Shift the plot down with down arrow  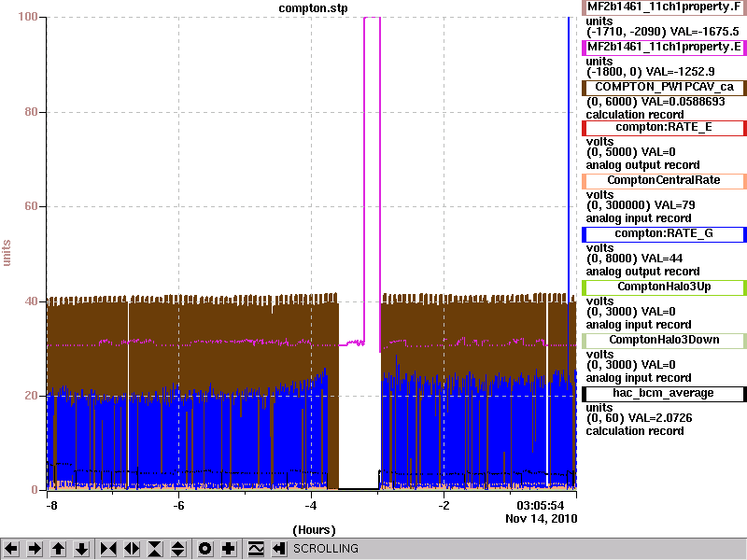[x=82, y=549]
